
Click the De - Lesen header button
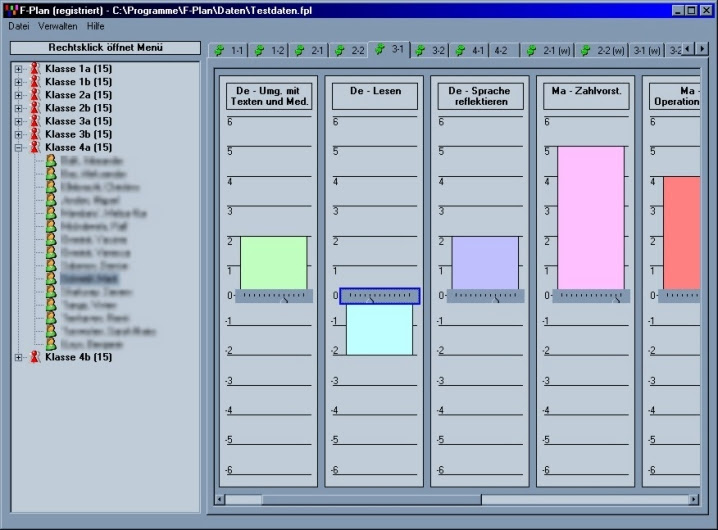375,96
